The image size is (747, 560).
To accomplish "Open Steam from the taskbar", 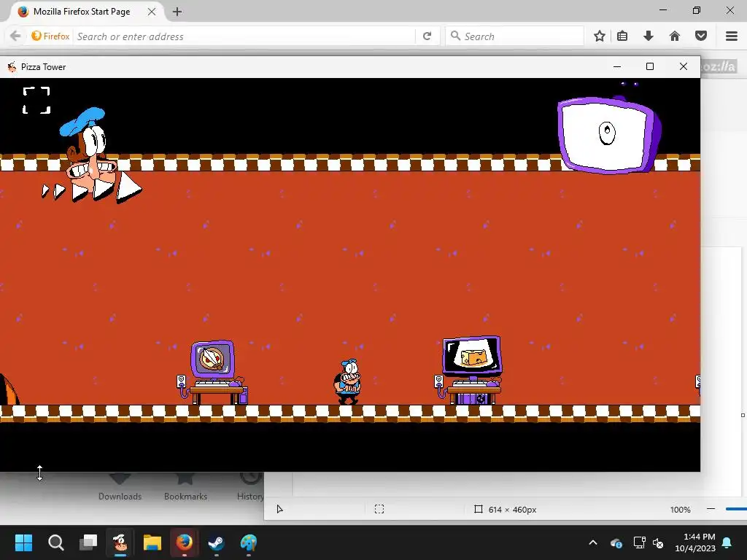I will click(217, 542).
